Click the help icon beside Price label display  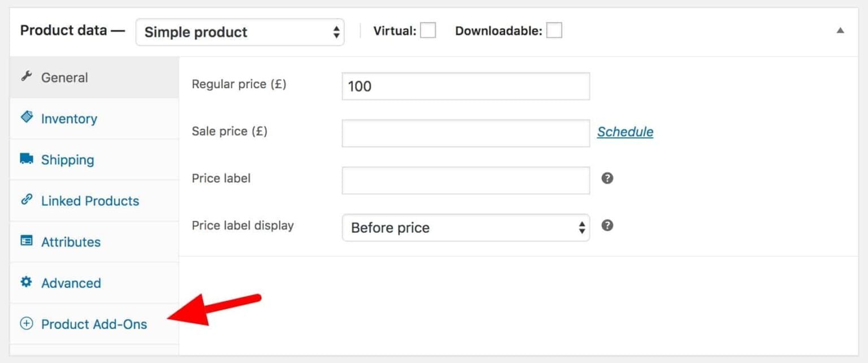(606, 225)
